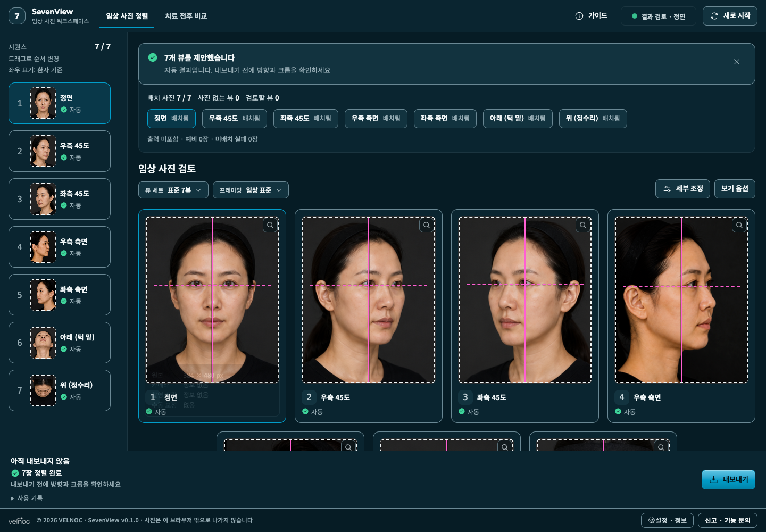
Task: Select sidebar sequence item 7 위 (정수리)
Action: (60, 390)
